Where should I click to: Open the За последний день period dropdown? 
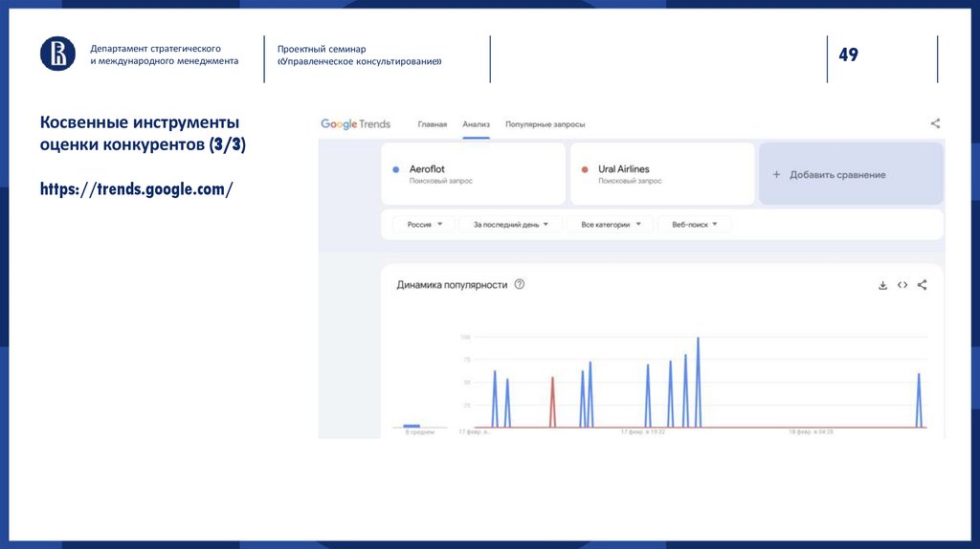[511, 224]
